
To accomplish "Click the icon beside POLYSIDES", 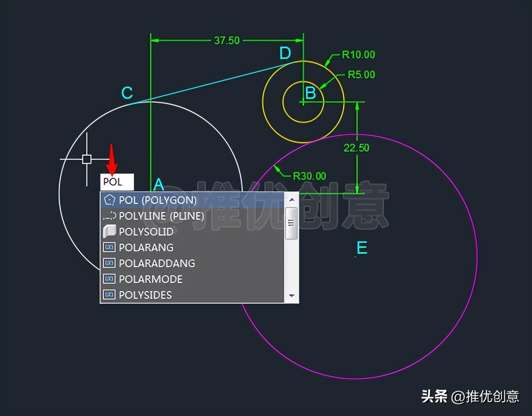I will click(109, 295).
